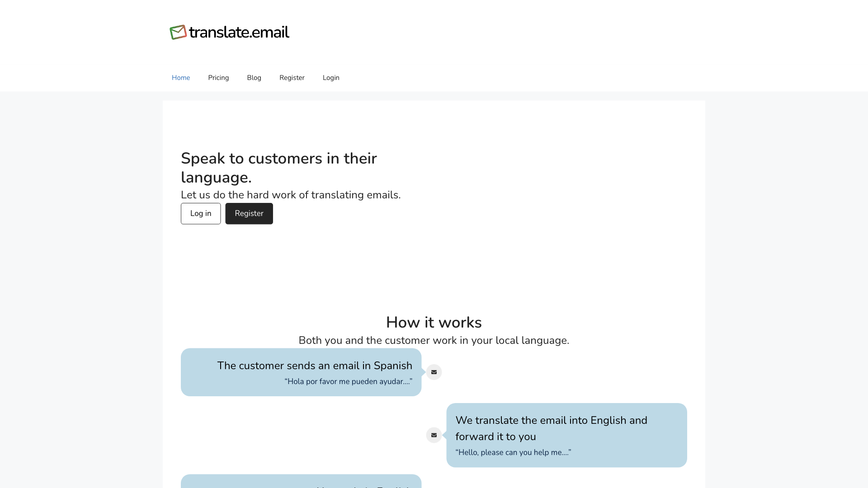Screen dimensions: 868x488
Task: Click the email envelope icon on left message
Action: click(434, 372)
